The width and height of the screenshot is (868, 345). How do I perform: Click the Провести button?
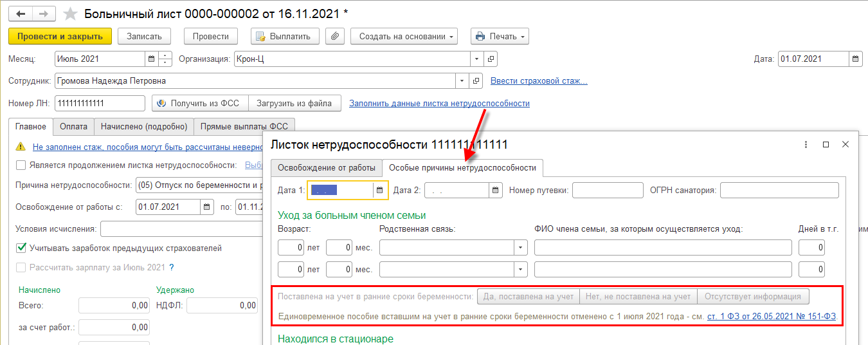coord(211,37)
